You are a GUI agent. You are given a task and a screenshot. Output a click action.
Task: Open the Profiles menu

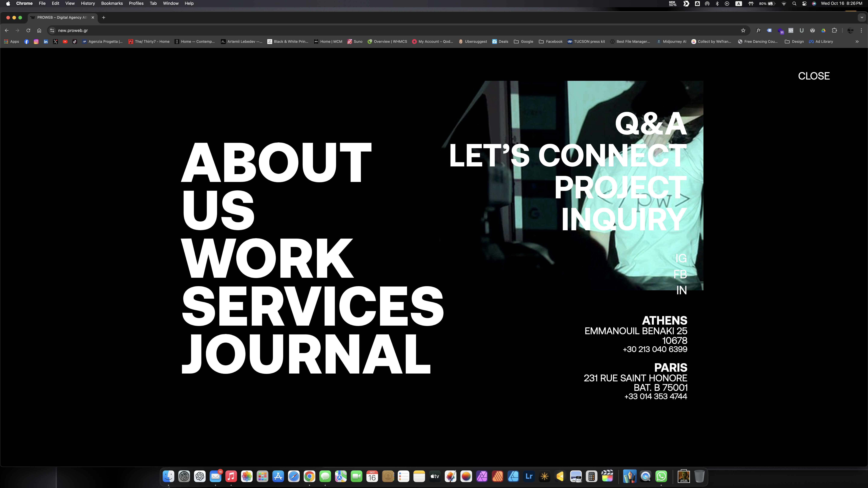coord(136,3)
